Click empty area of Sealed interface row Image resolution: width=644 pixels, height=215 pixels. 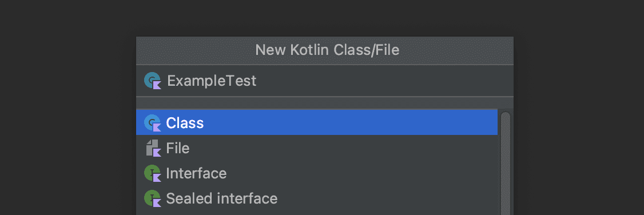pos(386,198)
